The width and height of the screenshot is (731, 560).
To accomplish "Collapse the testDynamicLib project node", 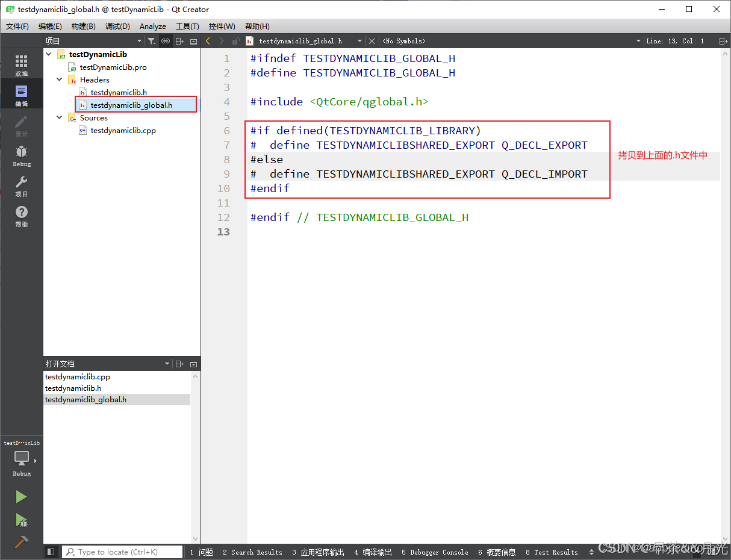I will tap(49, 54).
